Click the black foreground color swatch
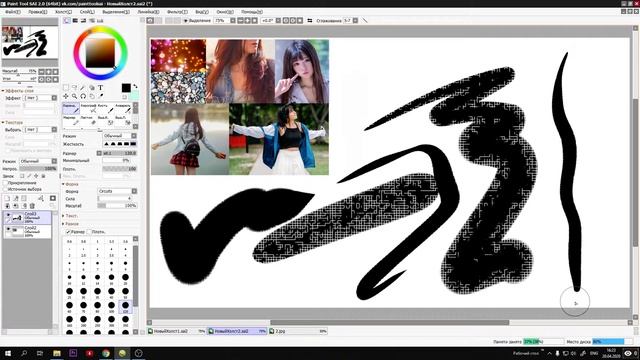 pyautogui.click(x=126, y=88)
